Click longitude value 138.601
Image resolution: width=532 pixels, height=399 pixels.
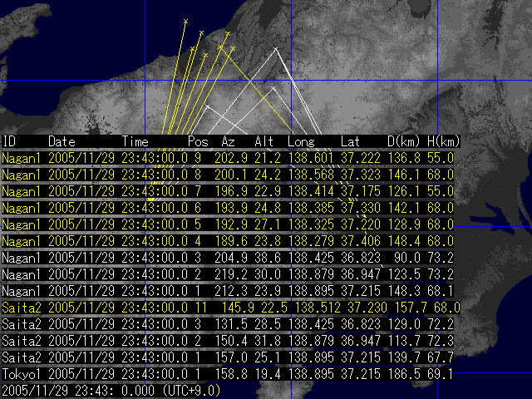[311, 158]
